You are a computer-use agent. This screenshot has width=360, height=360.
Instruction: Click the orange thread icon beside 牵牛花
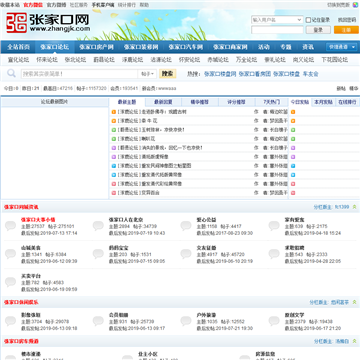click(114, 121)
